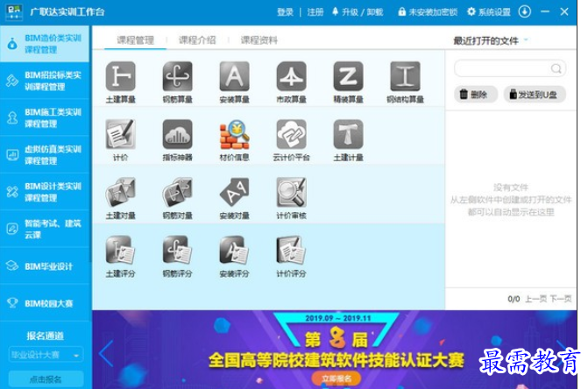Open the 精装算量 tool

(x=349, y=76)
